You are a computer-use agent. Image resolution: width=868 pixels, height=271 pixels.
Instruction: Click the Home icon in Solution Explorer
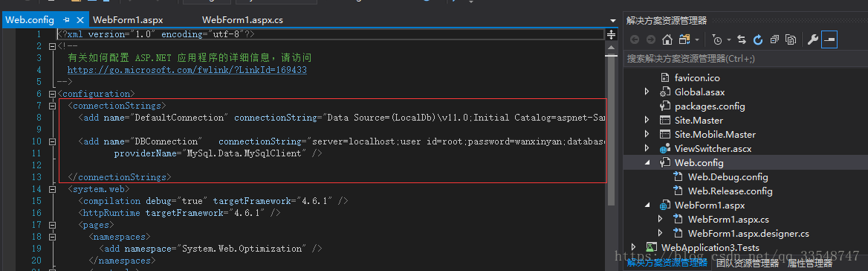coord(667,40)
